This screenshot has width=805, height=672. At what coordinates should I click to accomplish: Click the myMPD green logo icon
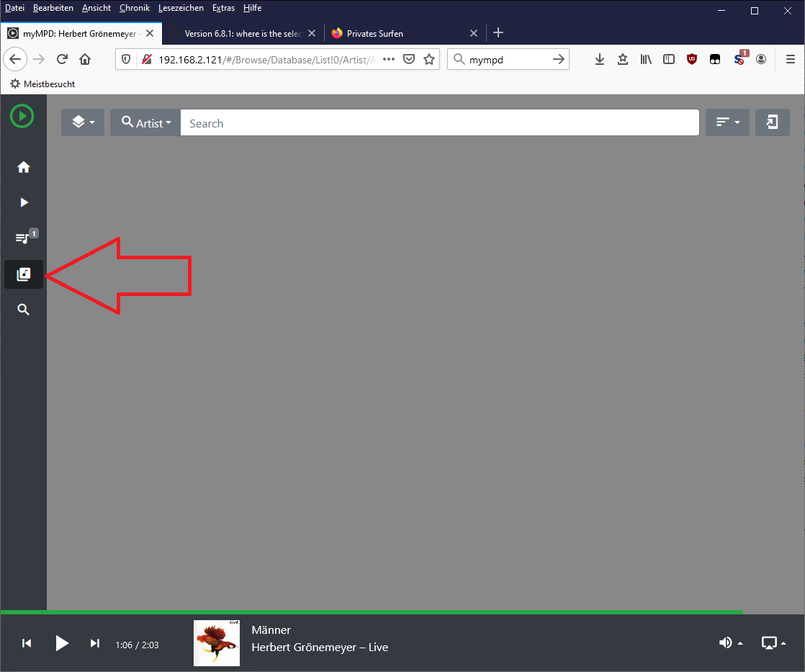point(22,116)
